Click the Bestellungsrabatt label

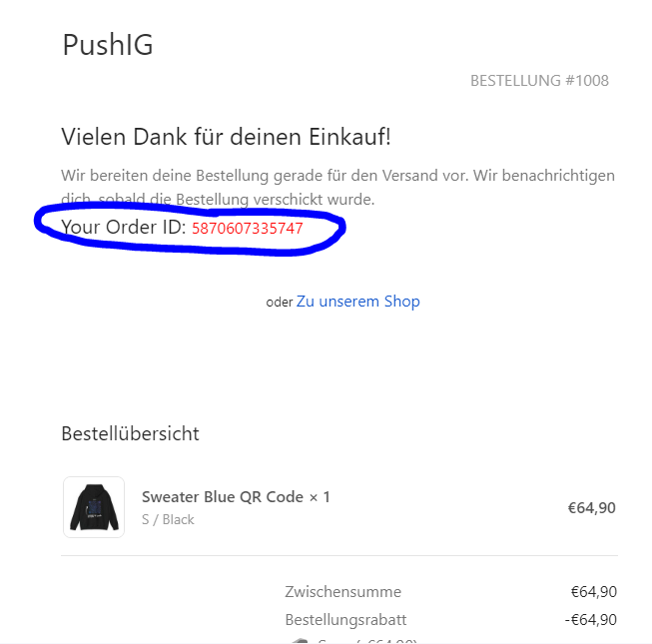pyautogui.click(x=345, y=620)
